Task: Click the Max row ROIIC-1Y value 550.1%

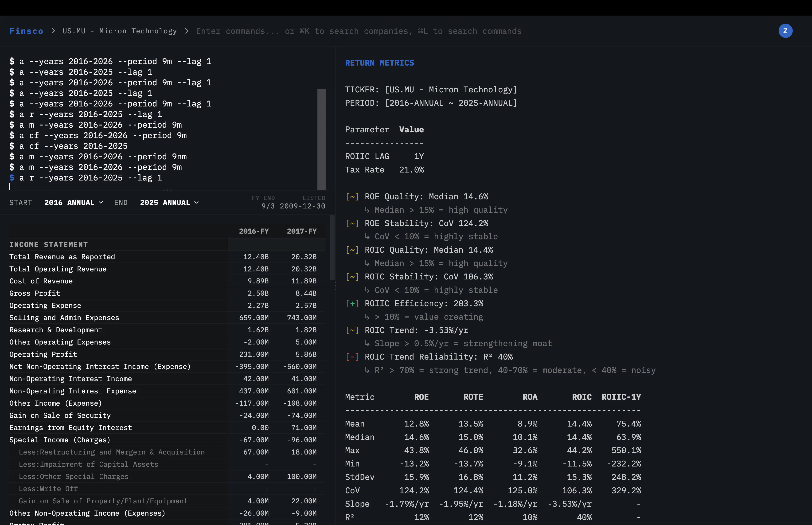Action: (626, 450)
